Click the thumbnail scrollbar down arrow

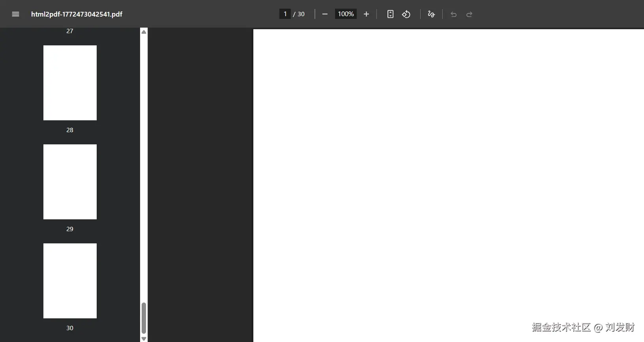[x=144, y=339]
